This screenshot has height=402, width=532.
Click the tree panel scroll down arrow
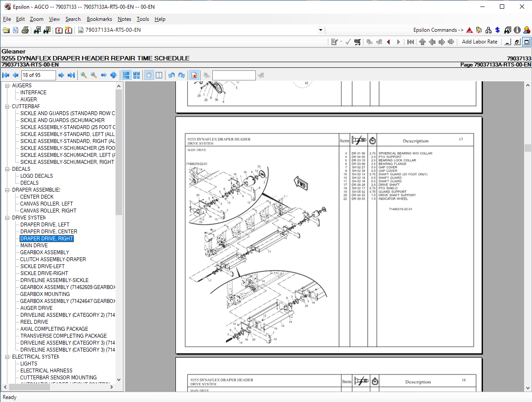tap(119, 380)
